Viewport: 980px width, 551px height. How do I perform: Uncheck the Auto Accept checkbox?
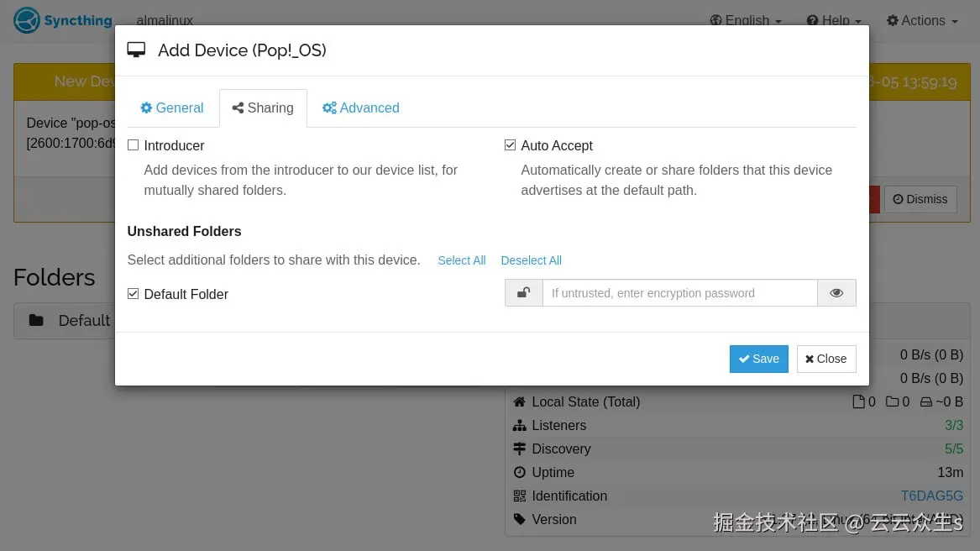pos(510,145)
